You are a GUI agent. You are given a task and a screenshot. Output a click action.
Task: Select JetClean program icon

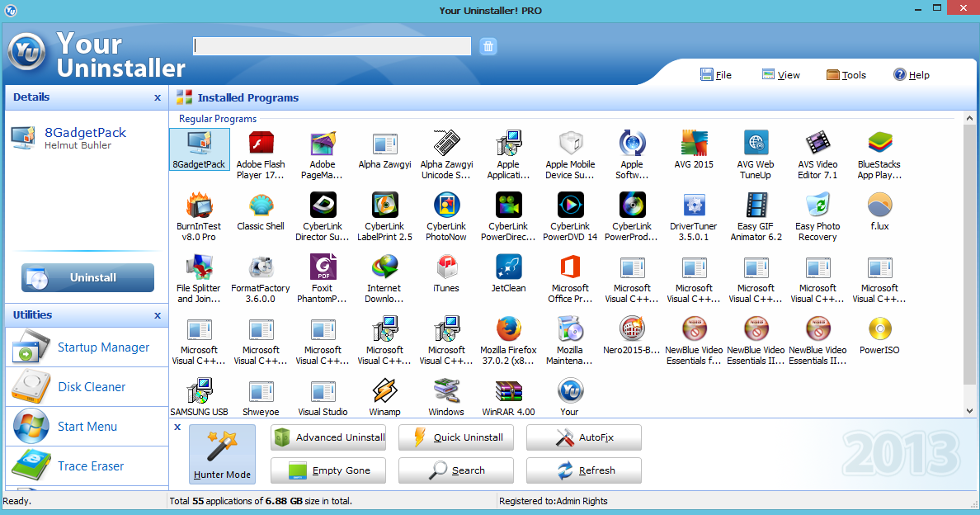pyautogui.click(x=508, y=267)
